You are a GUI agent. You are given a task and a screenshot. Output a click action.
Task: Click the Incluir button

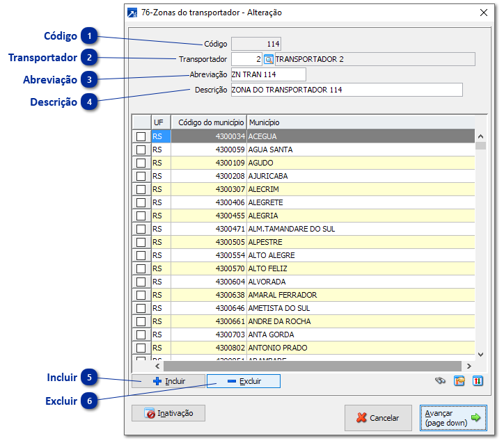(x=168, y=381)
